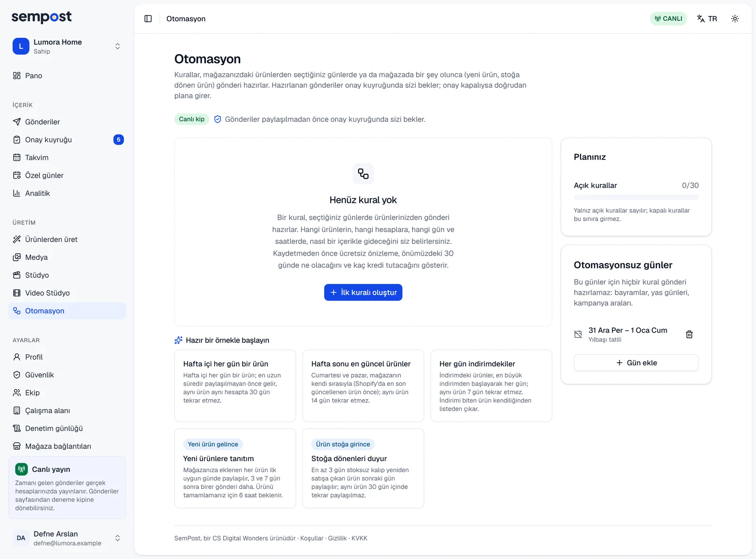Screen dimensions: 756x559
Task: Click the Profil person icon
Action: pyautogui.click(x=17, y=357)
